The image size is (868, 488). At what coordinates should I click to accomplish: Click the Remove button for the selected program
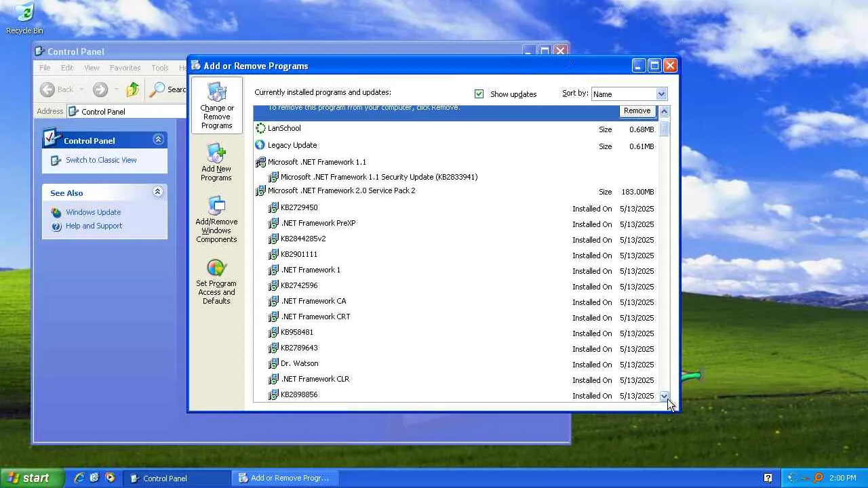click(x=637, y=111)
